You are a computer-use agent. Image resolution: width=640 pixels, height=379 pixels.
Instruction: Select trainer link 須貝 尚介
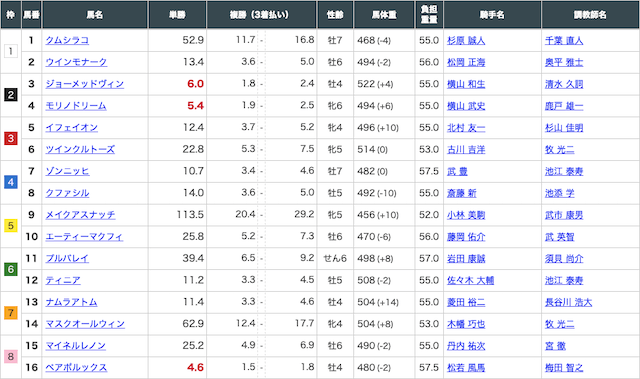click(564, 258)
